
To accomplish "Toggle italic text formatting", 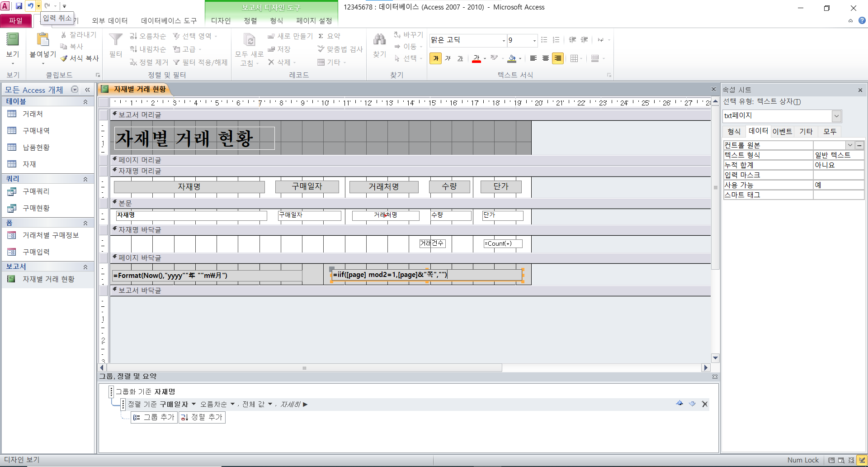I will point(448,58).
